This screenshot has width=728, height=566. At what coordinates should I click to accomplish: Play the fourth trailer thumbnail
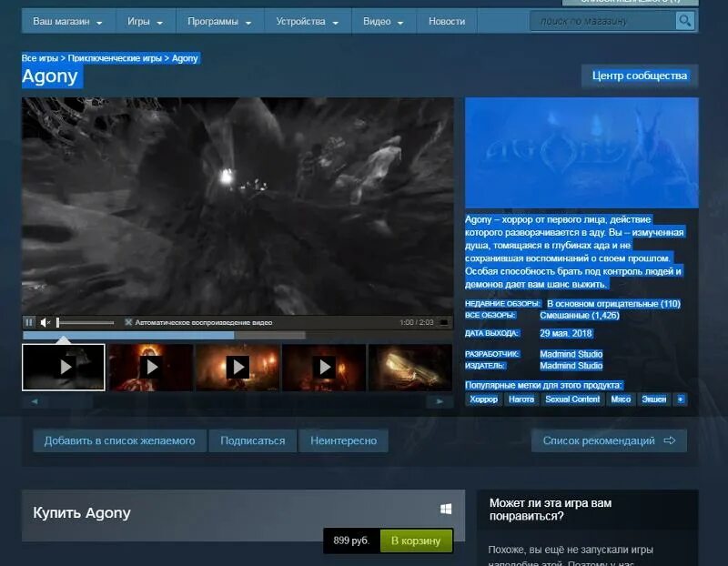[x=324, y=368]
